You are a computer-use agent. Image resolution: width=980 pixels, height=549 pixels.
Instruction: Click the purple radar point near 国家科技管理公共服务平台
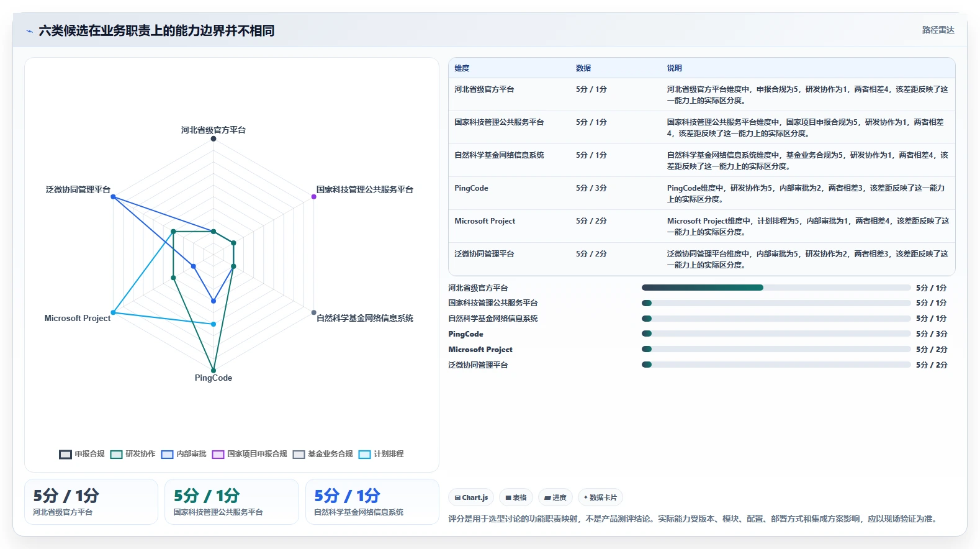(314, 196)
